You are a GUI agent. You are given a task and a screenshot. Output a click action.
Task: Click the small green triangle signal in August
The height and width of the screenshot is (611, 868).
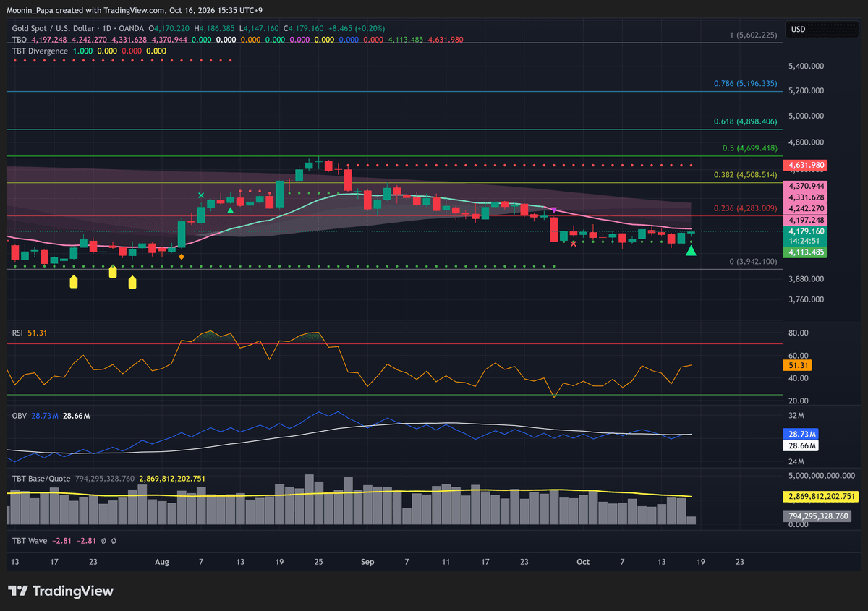pyautogui.click(x=230, y=210)
